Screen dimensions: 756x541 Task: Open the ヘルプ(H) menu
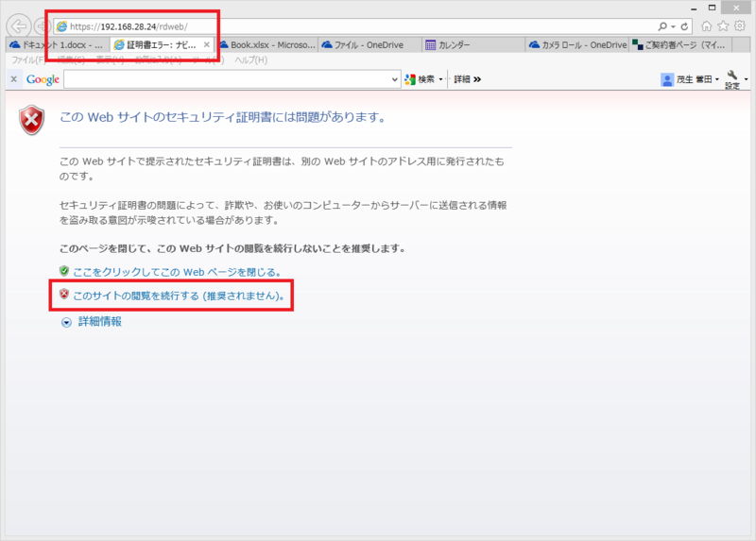(x=250, y=59)
